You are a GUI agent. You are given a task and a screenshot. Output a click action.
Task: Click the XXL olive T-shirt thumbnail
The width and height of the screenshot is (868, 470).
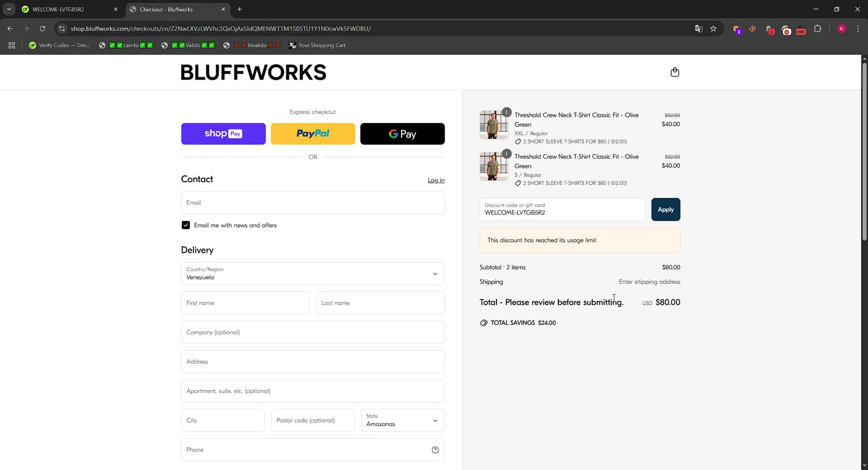coord(494,125)
